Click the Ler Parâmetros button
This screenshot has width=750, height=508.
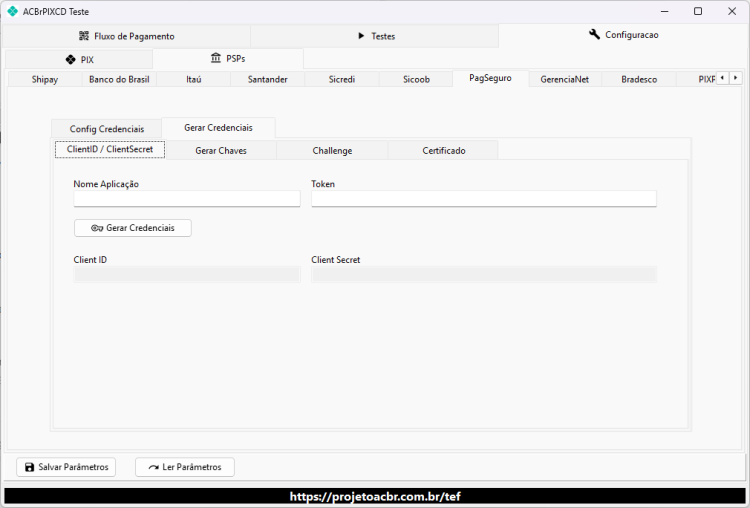click(x=185, y=467)
